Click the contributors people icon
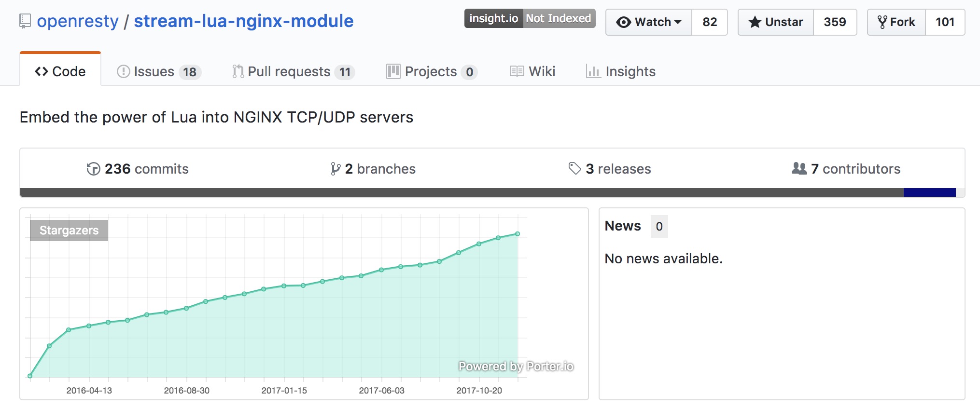This screenshot has height=408, width=980. [x=799, y=168]
